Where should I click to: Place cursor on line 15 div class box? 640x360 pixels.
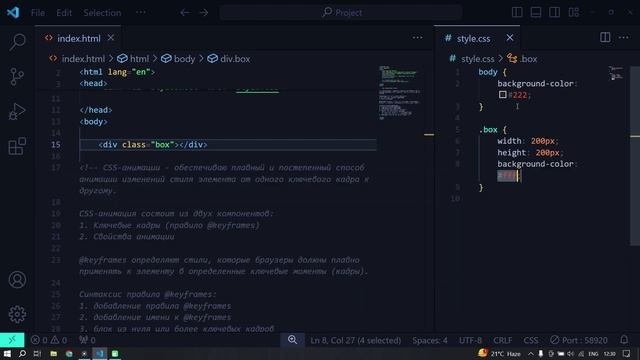(x=153, y=144)
